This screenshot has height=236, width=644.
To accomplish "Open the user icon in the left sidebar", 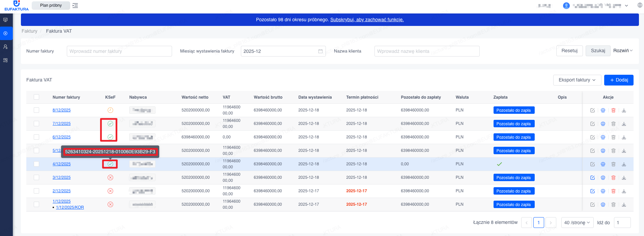I will (5, 47).
